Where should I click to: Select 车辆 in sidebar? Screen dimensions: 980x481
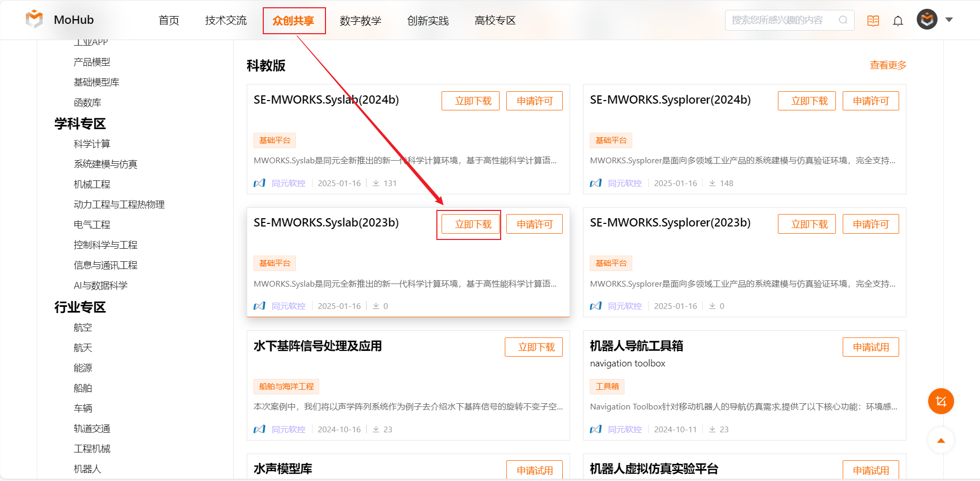pyautogui.click(x=83, y=408)
